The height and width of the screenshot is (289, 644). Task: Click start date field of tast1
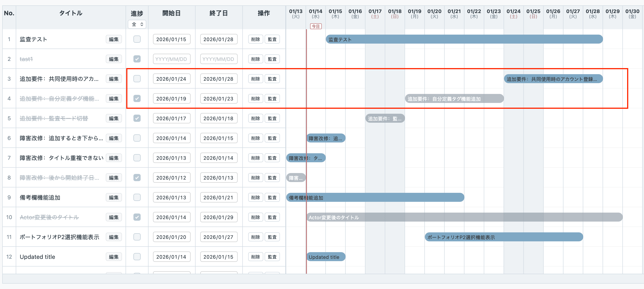coord(171,59)
